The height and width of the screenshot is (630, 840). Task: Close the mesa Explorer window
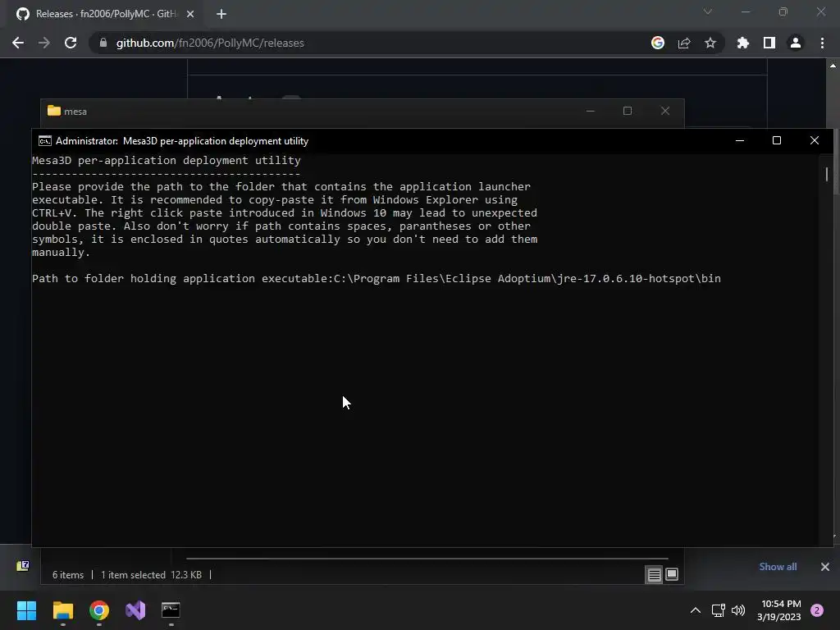coord(665,111)
